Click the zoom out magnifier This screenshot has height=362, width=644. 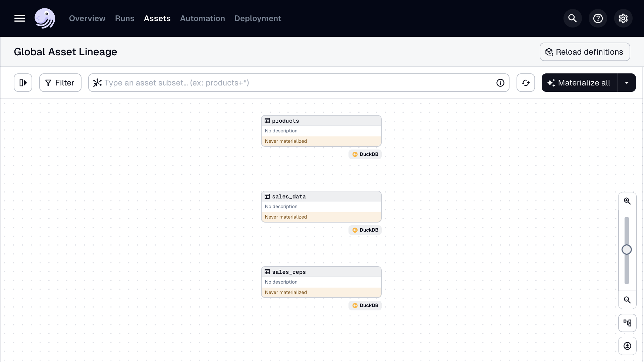point(627,300)
